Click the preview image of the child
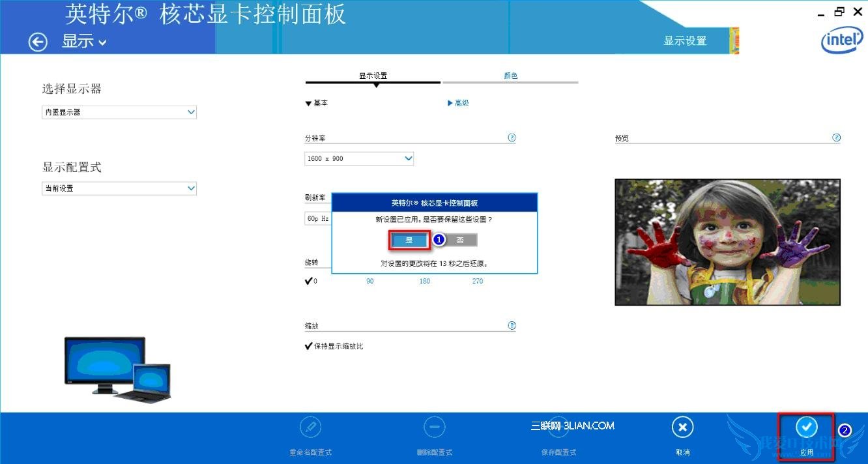Viewport: 868px width, 464px height. 727,242
